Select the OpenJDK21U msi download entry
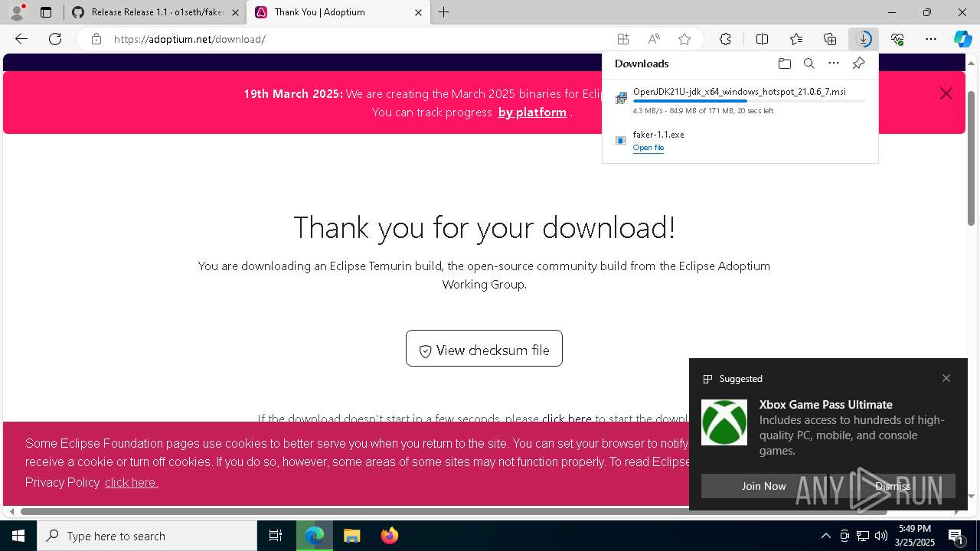Viewport: 980px width, 551px height. point(740,100)
